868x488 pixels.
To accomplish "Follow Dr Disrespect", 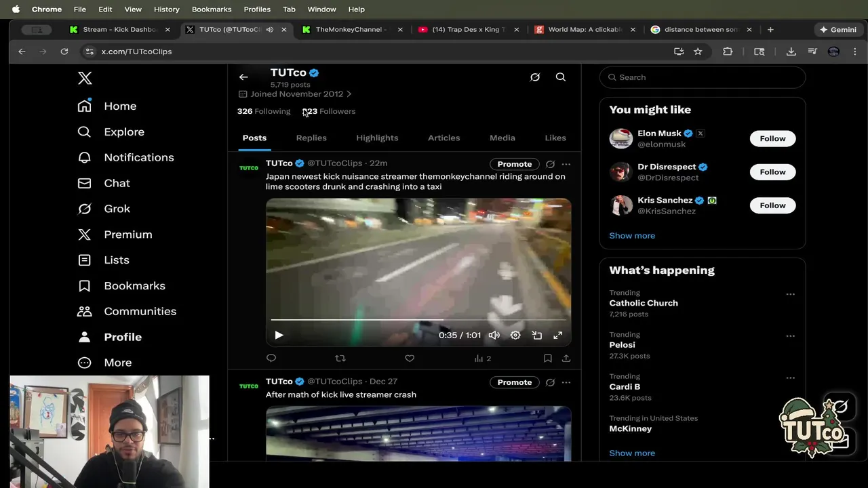I will (772, 171).
